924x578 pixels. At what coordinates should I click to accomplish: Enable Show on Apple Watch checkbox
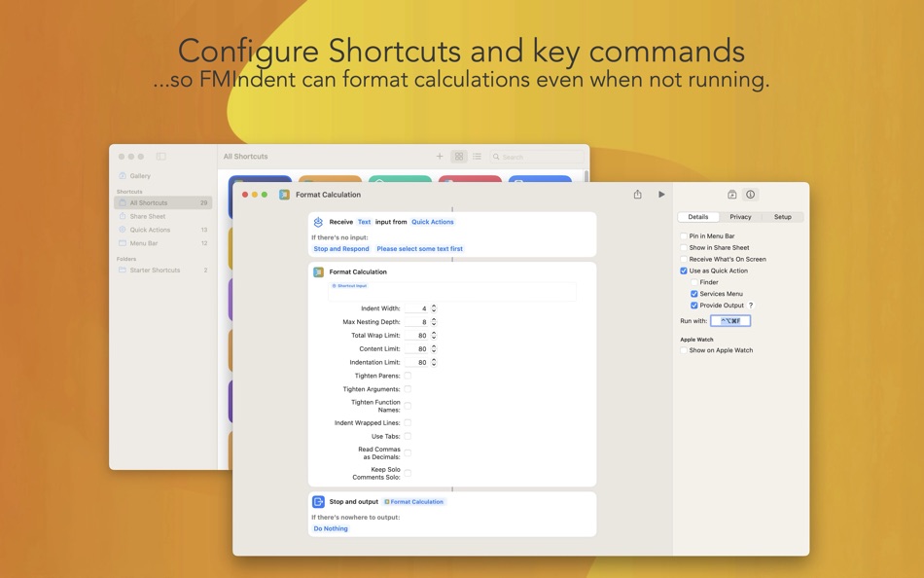[684, 350]
